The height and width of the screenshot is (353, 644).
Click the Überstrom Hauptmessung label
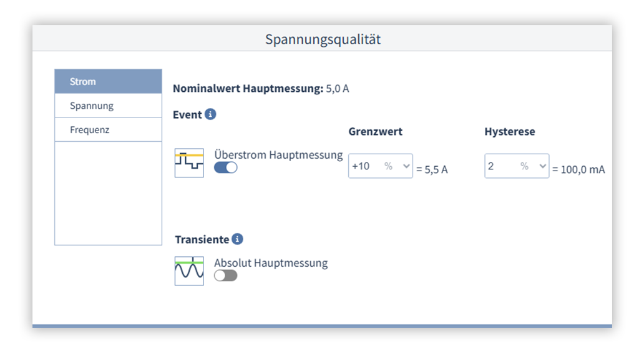pyautogui.click(x=278, y=154)
